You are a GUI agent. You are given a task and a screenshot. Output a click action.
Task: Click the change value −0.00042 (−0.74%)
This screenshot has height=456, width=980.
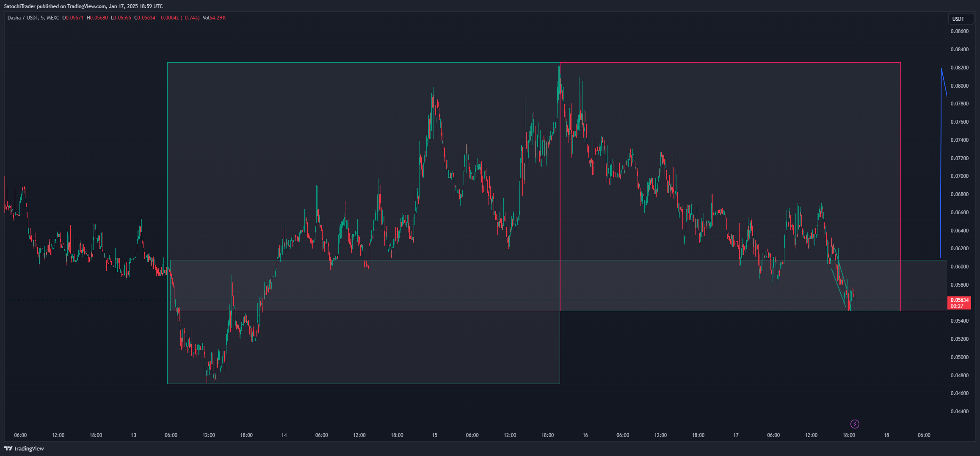point(179,18)
